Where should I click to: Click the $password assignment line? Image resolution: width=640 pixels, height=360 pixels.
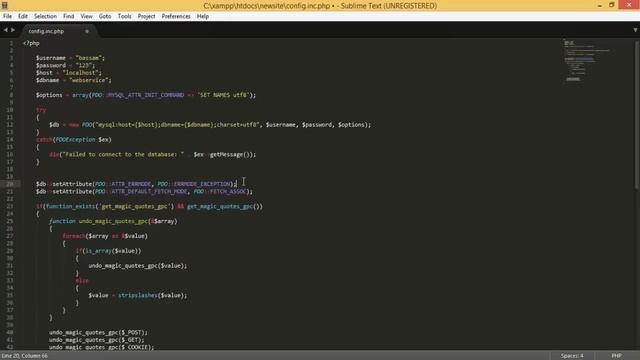pyautogui.click(x=65, y=65)
